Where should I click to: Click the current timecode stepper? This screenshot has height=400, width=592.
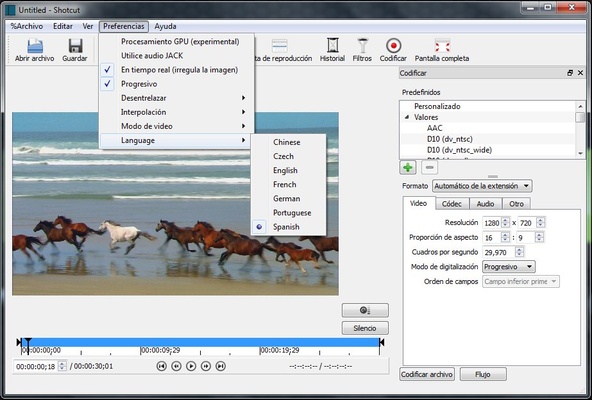pos(62,366)
